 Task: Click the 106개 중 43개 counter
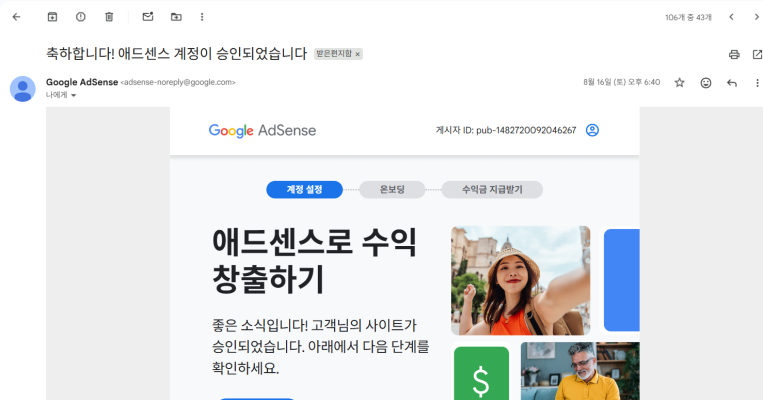[x=688, y=18]
